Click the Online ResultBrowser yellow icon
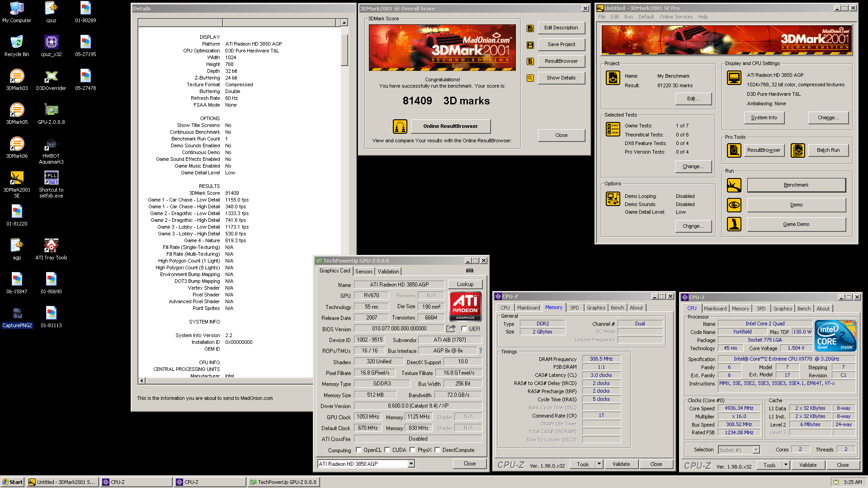This screenshot has height=488, width=868. pos(400,127)
